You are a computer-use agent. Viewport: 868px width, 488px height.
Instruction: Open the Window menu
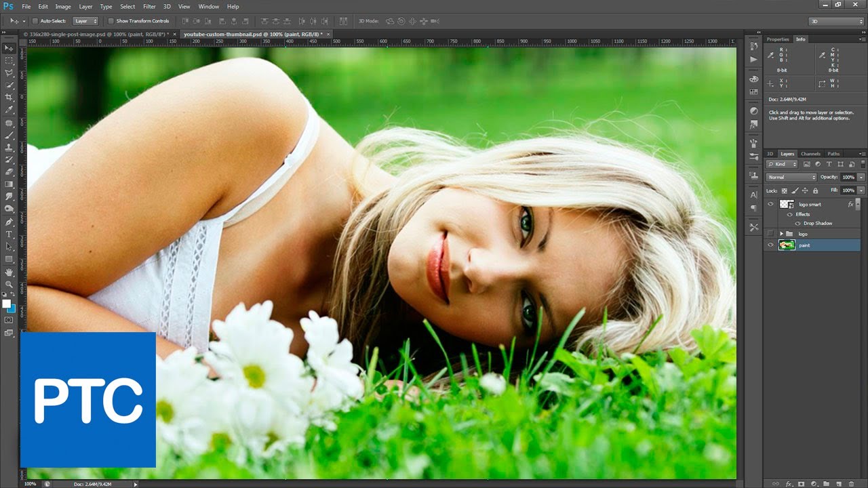[x=209, y=6]
